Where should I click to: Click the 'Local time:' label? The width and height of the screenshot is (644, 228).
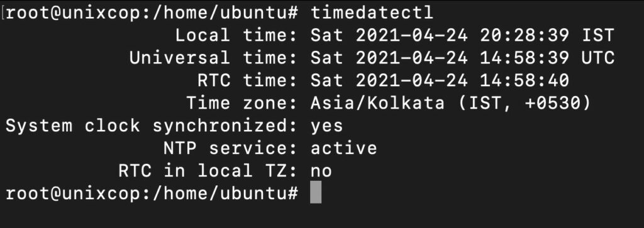[x=236, y=36]
